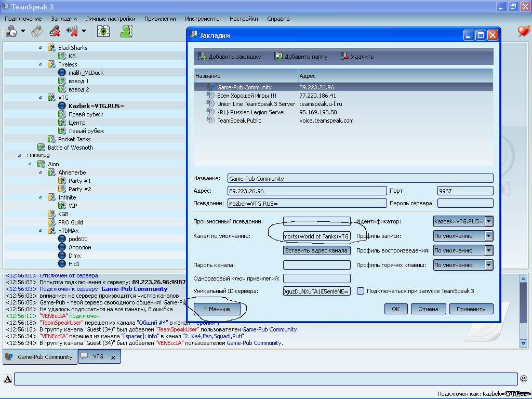Open the Справка menu

[278, 19]
